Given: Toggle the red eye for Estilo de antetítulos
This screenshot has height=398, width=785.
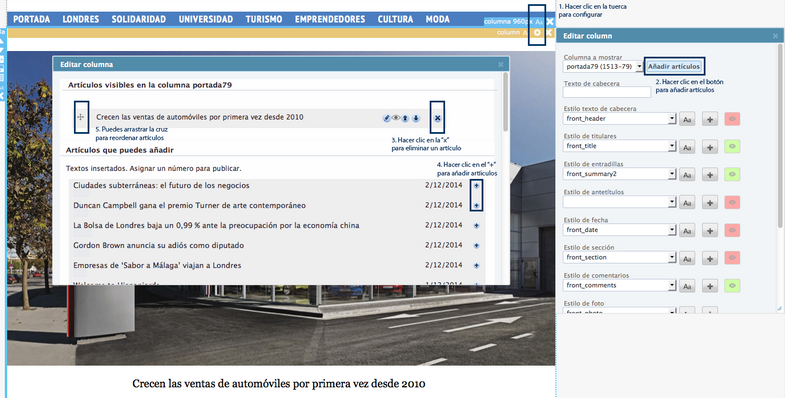Looking at the screenshot, I should point(732,202).
